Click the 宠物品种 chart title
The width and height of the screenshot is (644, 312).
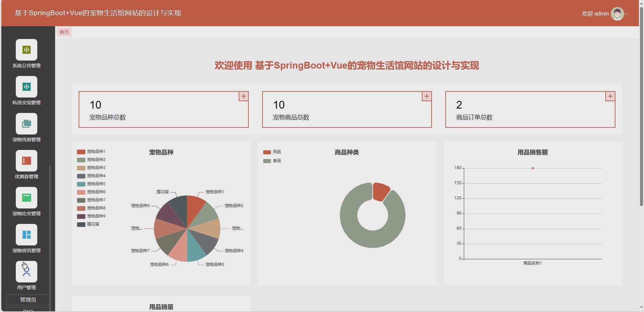[161, 152]
